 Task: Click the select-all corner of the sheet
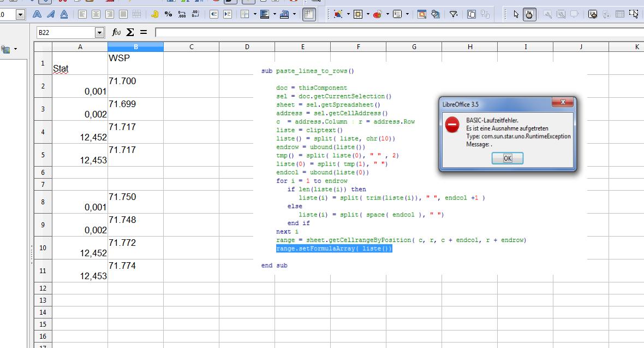coord(43,46)
